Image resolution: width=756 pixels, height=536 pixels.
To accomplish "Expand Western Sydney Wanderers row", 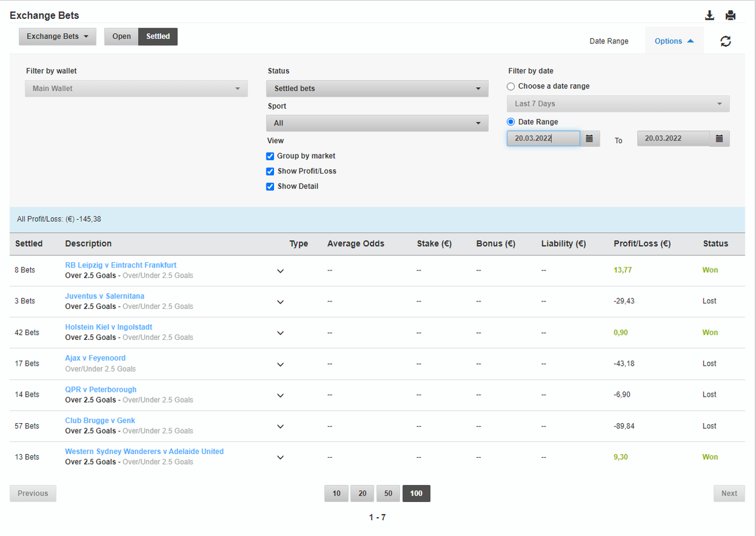I will pyautogui.click(x=280, y=458).
